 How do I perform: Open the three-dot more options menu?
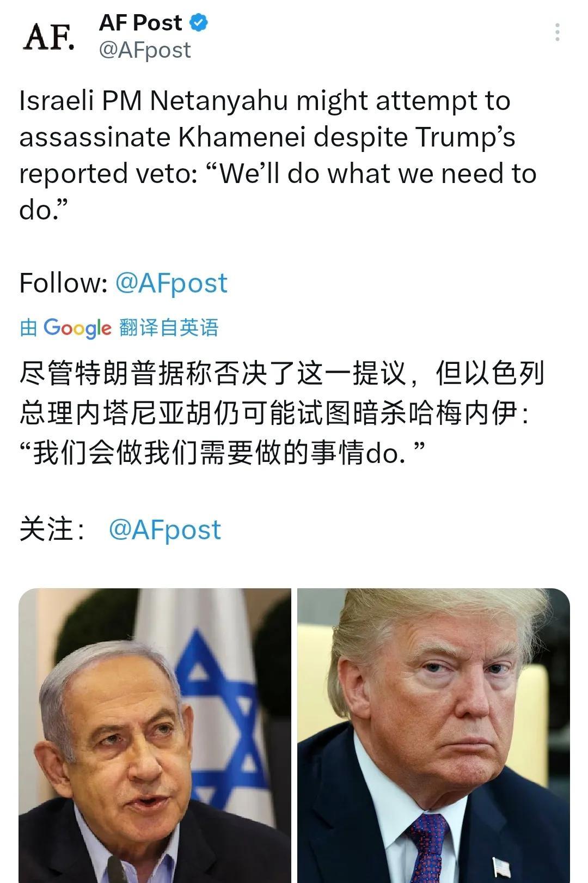tap(557, 33)
